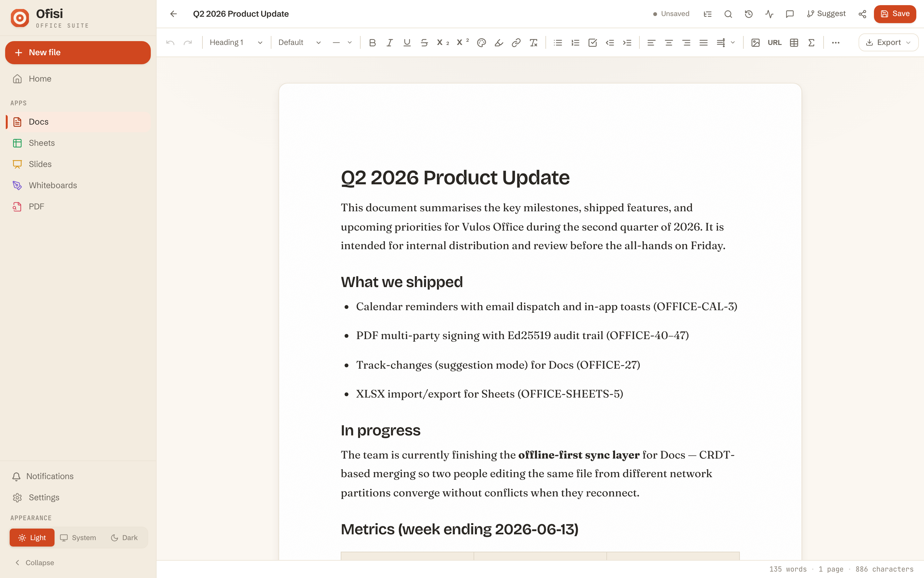Clear text formatting
The width and height of the screenshot is (924, 578).
pos(534,42)
